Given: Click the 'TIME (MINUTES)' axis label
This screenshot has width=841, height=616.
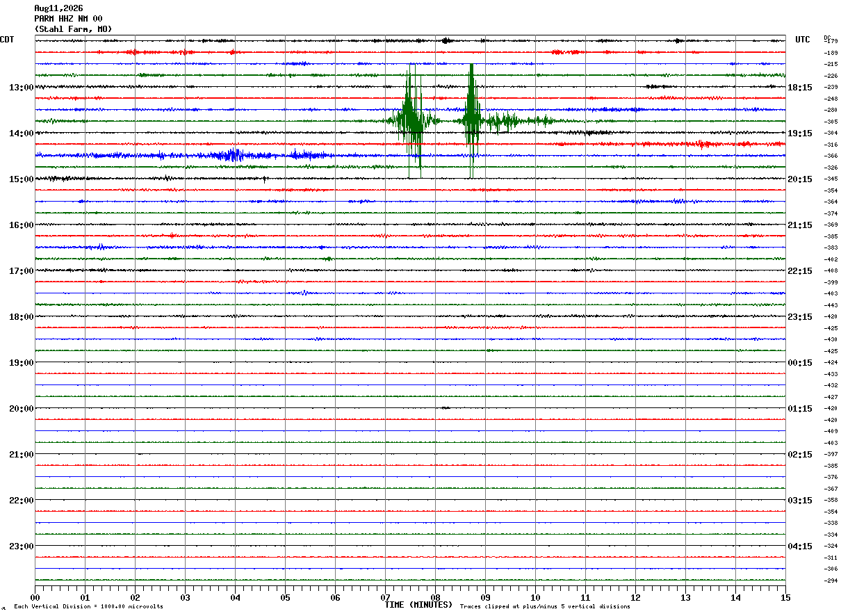Looking at the screenshot, I should point(418,605).
